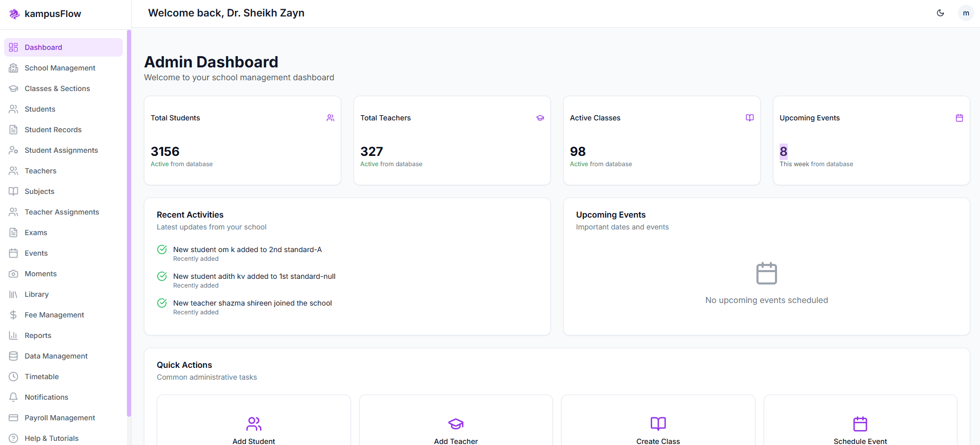This screenshot has height=445, width=980.
Task: Click the Fee Management dollar icon
Action: (x=13, y=315)
